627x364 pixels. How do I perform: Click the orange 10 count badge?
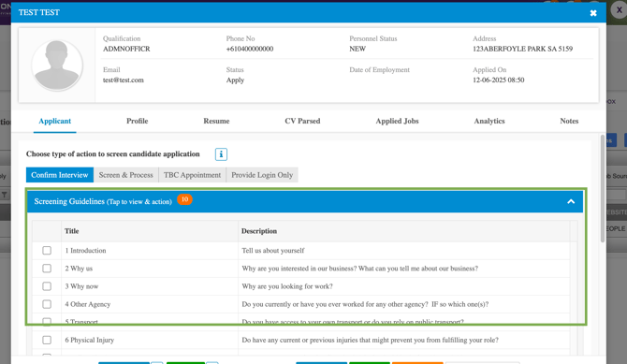184,199
